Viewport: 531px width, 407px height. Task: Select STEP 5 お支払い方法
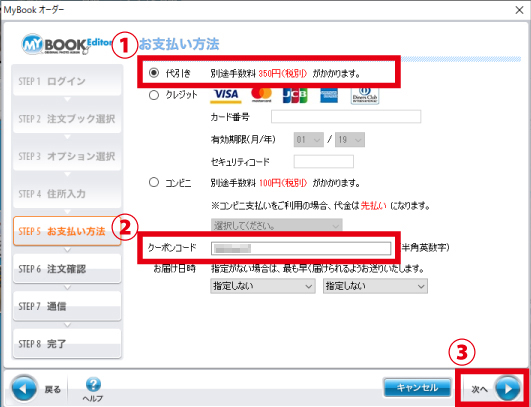67,231
